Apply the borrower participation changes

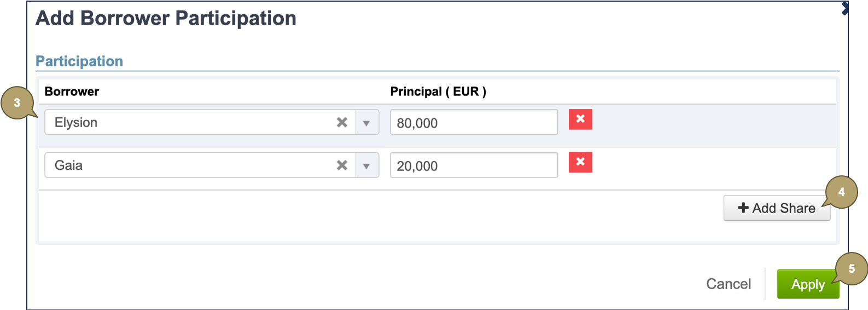[807, 284]
